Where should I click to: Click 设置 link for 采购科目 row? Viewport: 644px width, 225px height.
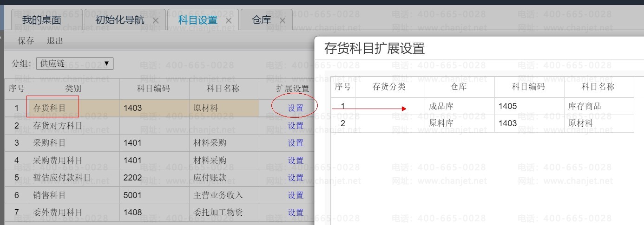coord(296,143)
